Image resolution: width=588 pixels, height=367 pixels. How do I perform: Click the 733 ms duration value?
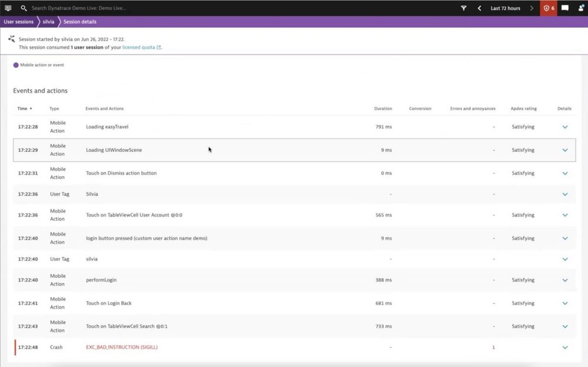383,326
